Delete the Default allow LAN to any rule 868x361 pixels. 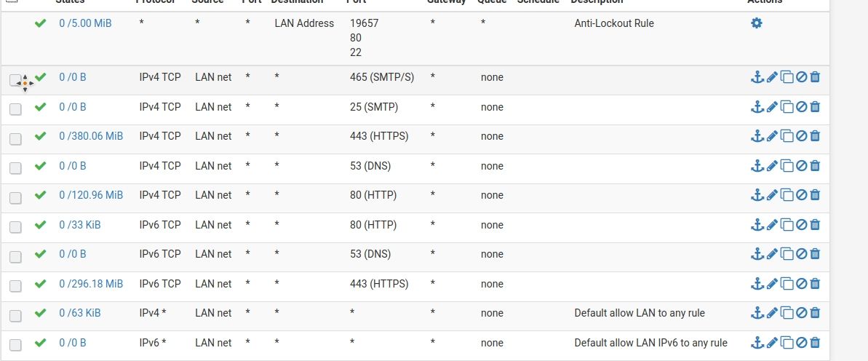coord(815,313)
